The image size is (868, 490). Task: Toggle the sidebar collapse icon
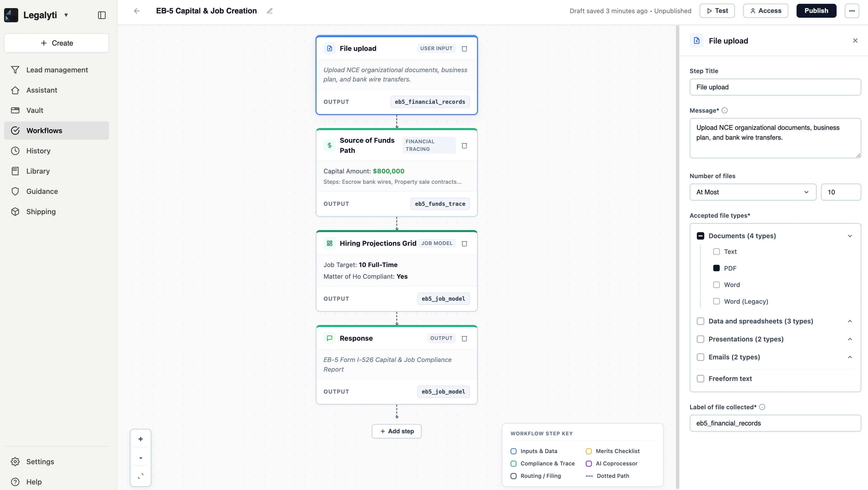pyautogui.click(x=101, y=15)
